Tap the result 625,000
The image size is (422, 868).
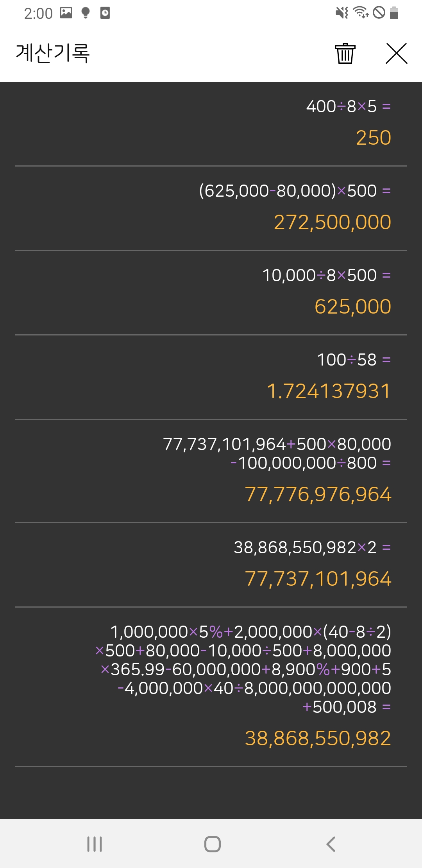[352, 307]
